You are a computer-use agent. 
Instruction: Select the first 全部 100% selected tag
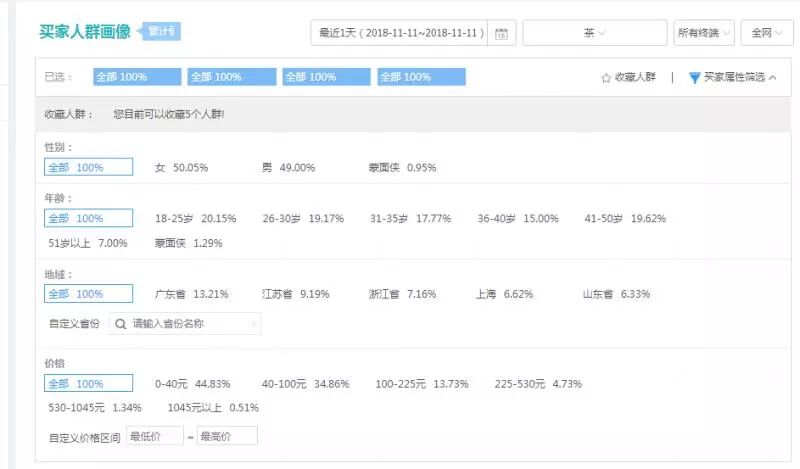137,77
